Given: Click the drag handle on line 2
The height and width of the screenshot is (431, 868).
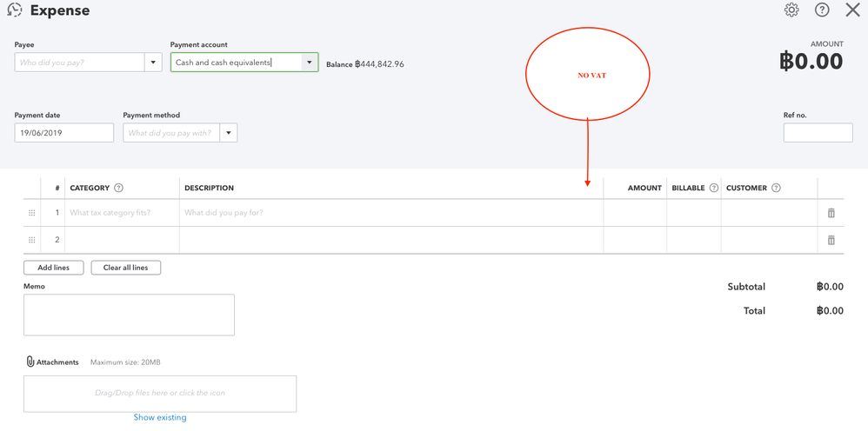Looking at the screenshot, I should coord(32,240).
